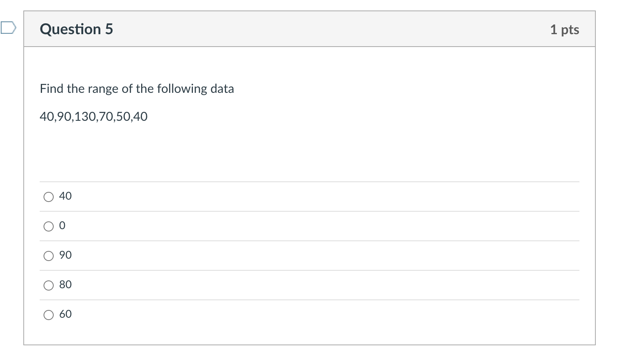Mark the radio button for answer 80

point(49,285)
